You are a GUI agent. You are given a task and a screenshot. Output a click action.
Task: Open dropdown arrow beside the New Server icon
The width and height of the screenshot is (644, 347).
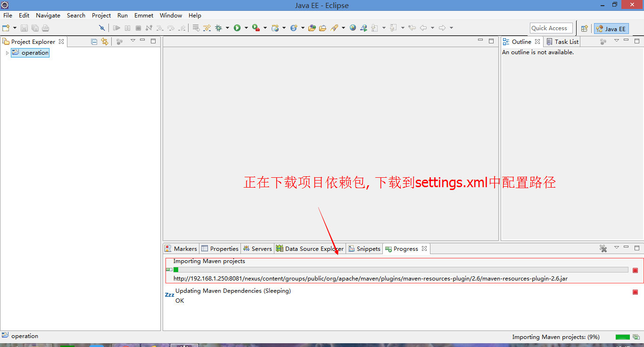tap(284, 28)
